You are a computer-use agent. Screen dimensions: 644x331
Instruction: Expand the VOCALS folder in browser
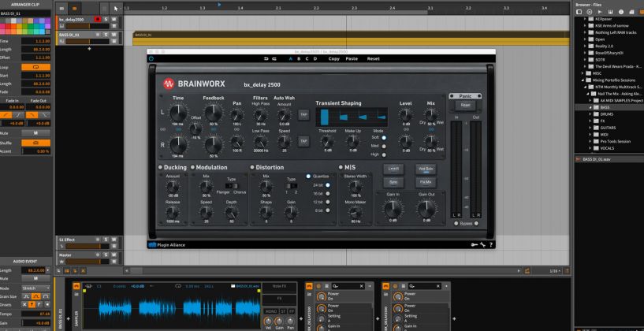590,148
